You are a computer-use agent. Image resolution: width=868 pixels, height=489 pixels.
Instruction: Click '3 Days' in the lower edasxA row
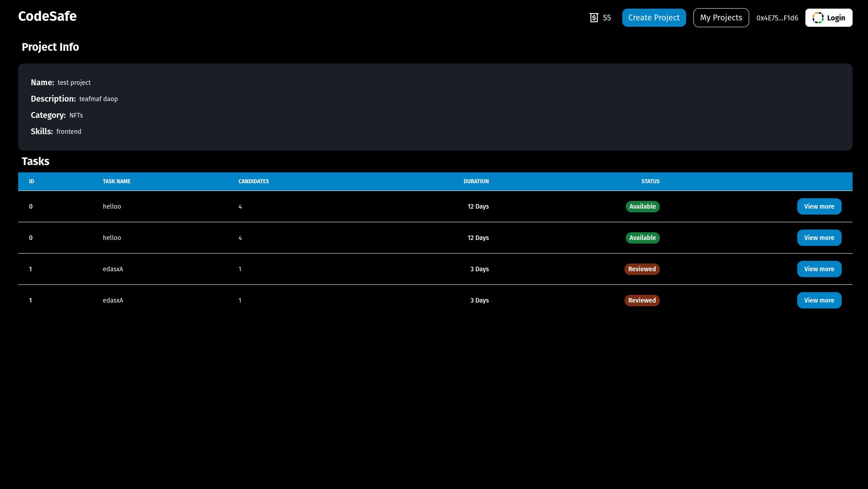tap(479, 300)
